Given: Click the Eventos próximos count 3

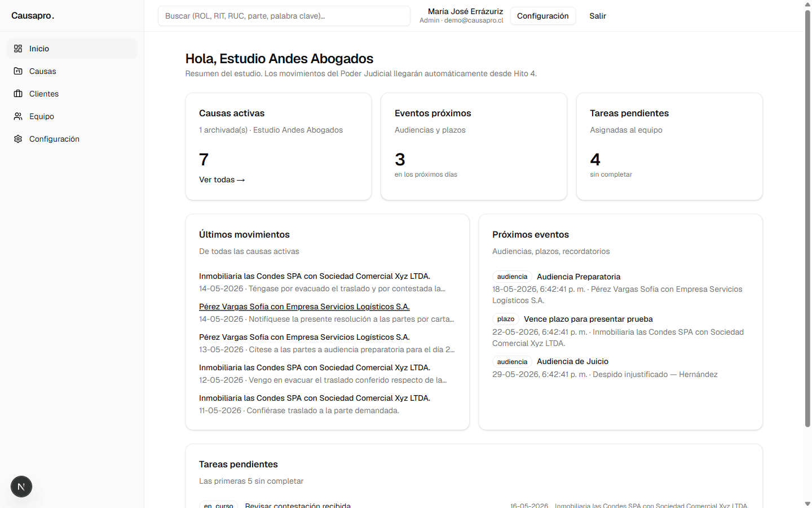Looking at the screenshot, I should [400, 159].
